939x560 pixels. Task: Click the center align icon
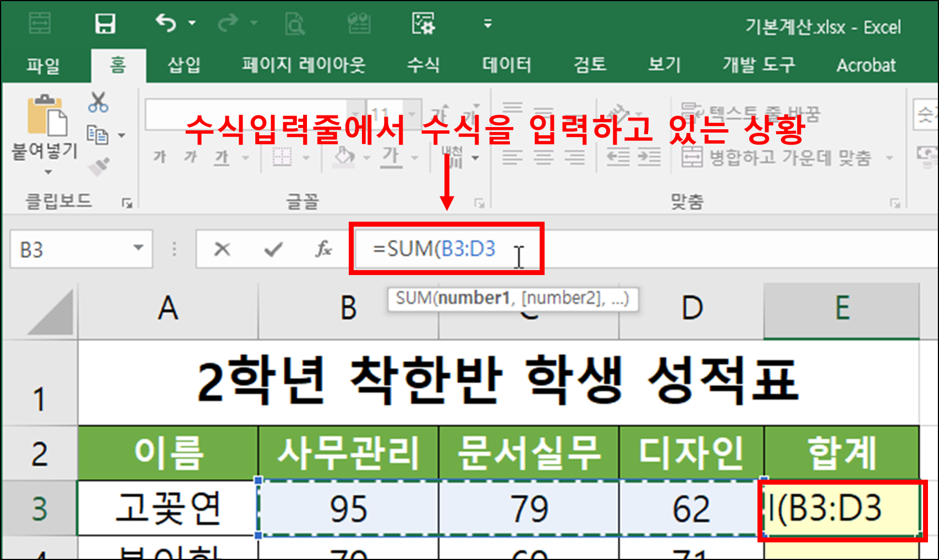pyautogui.click(x=543, y=158)
